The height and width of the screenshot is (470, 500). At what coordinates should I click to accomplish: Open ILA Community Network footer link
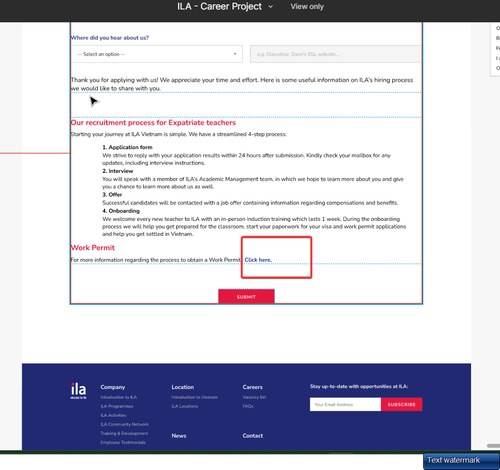[x=125, y=424]
